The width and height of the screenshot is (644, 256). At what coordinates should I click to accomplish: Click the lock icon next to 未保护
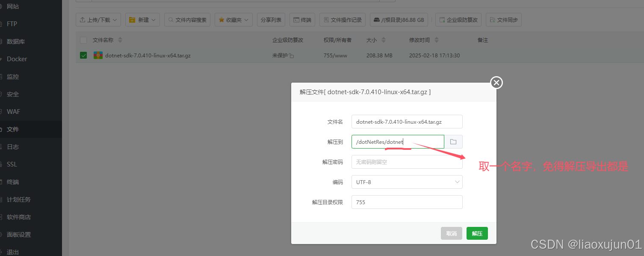point(292,56)
